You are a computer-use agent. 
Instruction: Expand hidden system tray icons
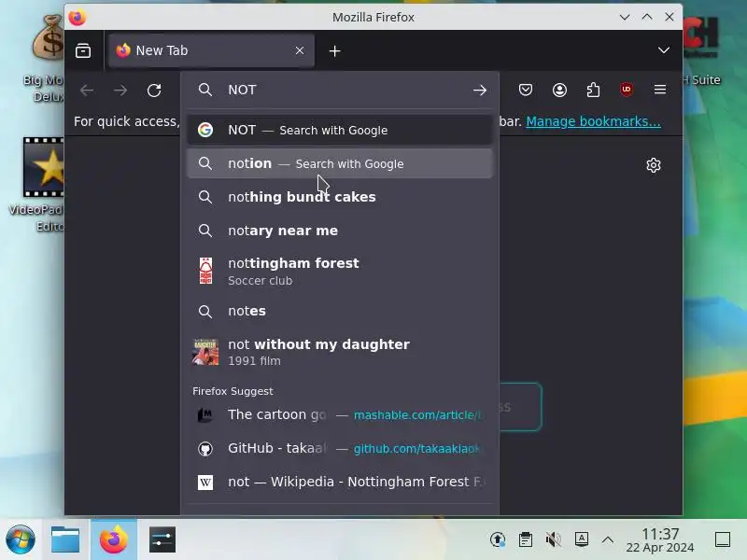click(608, 539)
